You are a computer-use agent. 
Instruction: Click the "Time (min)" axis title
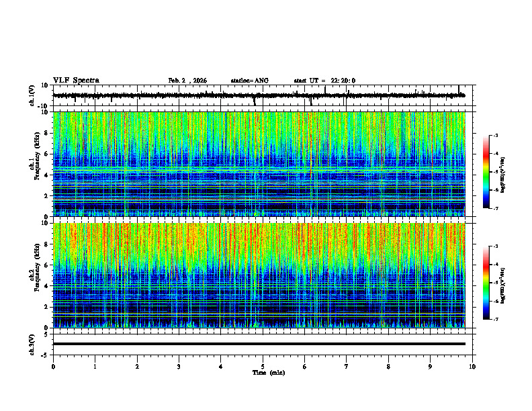(269, 373)
